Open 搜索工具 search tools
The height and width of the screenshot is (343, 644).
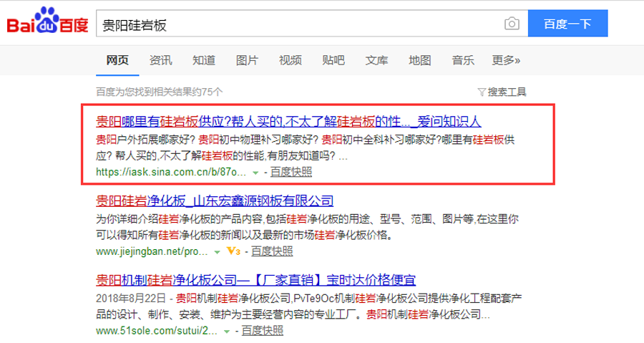[507, 92]
